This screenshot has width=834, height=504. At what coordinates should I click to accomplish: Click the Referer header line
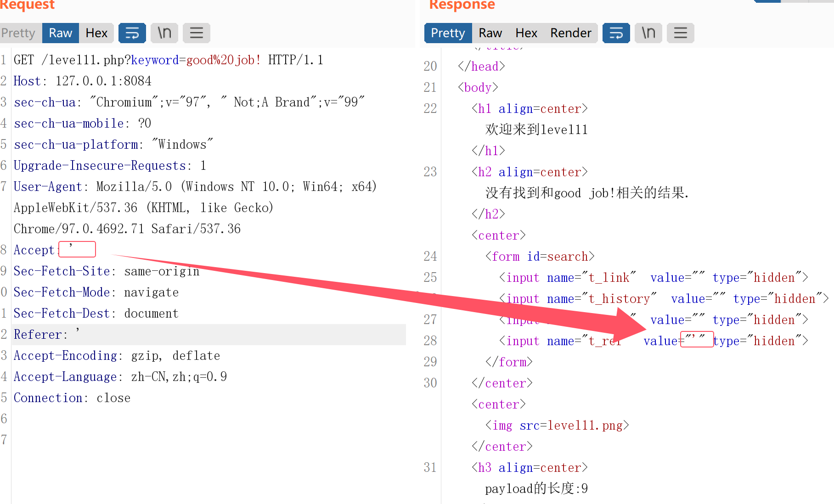tap(209, 335)
